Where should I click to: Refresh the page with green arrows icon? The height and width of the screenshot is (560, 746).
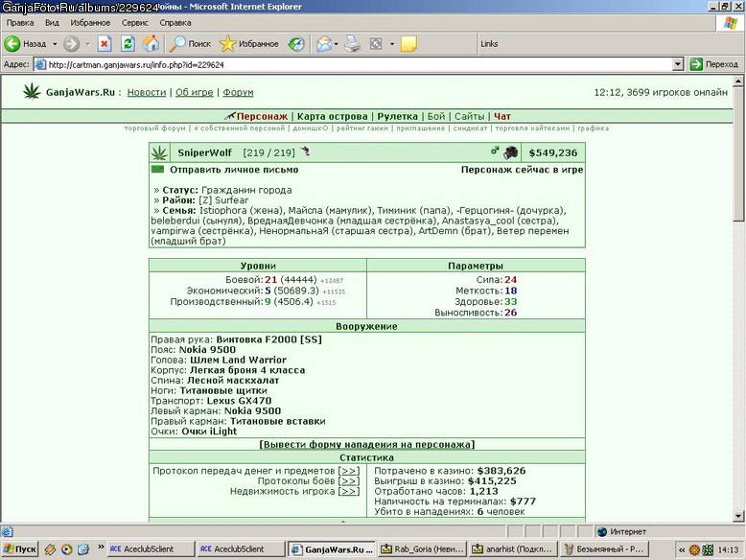tap(128, 44)
